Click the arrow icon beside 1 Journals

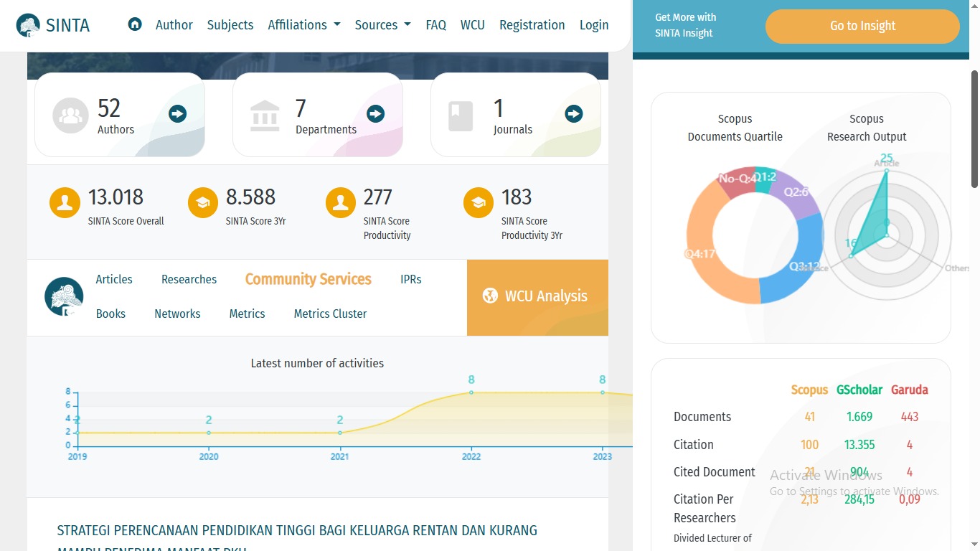pyautogui.click(x=573, y=113)
